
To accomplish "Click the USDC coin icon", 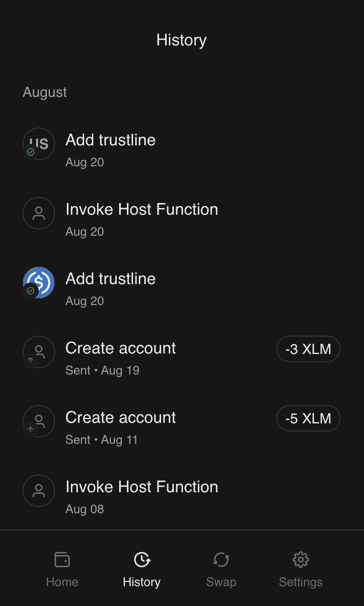I will pos(39,283).
